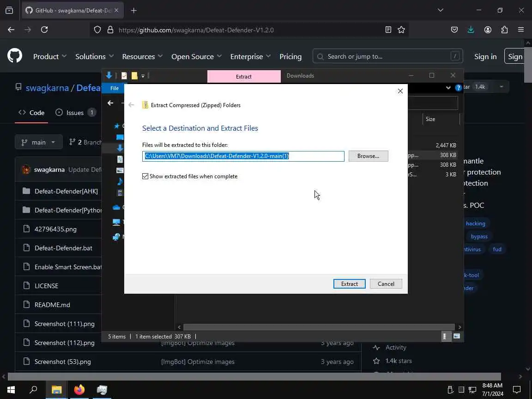
Task: Switch Explorer to large icons view
Action: click(x=457, y=336)
